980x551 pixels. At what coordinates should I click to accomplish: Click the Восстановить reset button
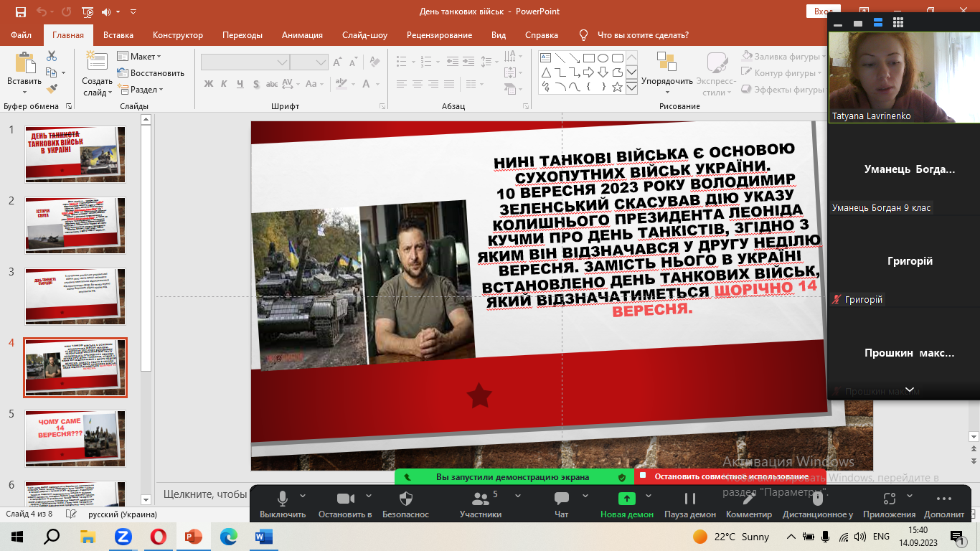pyautogui.click(x=151, y=73)
